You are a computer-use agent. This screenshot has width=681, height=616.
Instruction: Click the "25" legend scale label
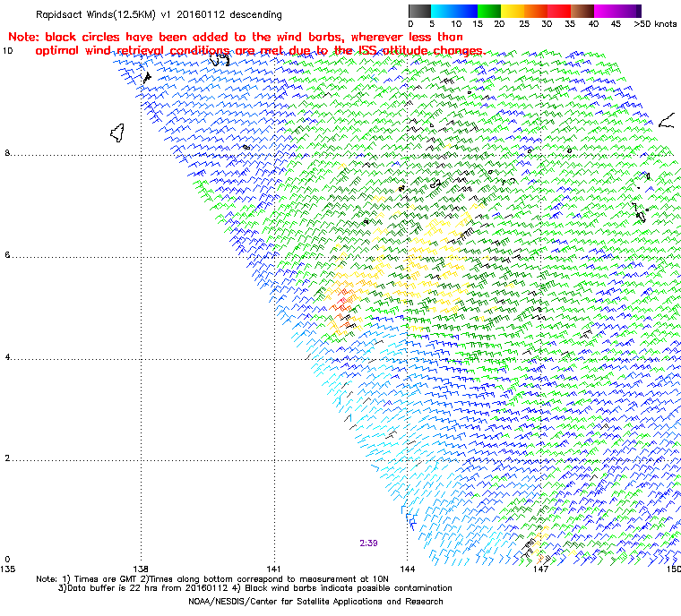524,24
